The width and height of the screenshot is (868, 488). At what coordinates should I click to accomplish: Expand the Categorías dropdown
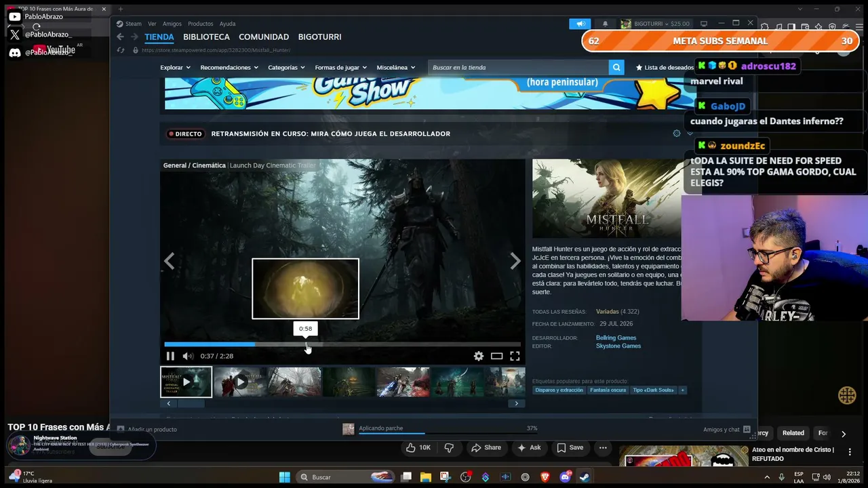pos(286,67)
